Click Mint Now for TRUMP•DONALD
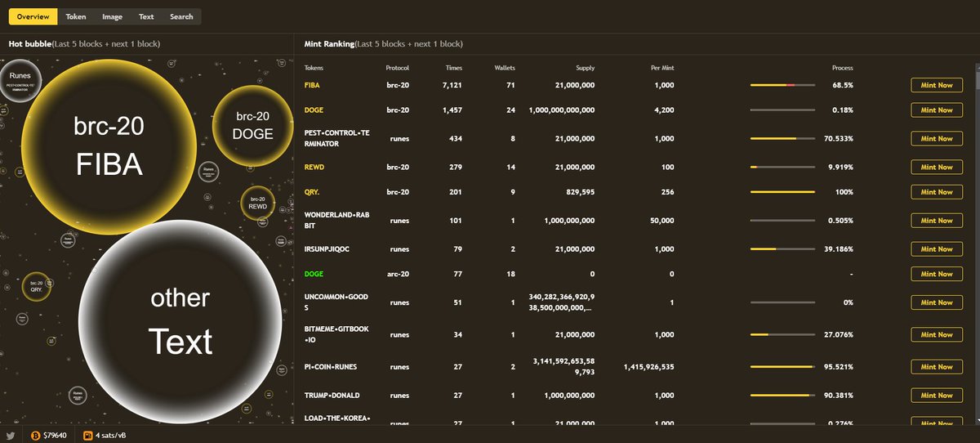 coord(937,396)
